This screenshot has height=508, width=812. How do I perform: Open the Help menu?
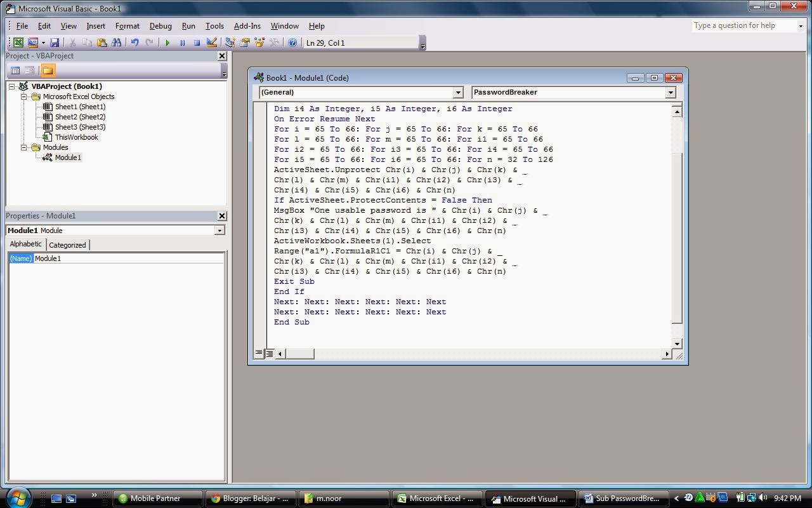point(317,26)
